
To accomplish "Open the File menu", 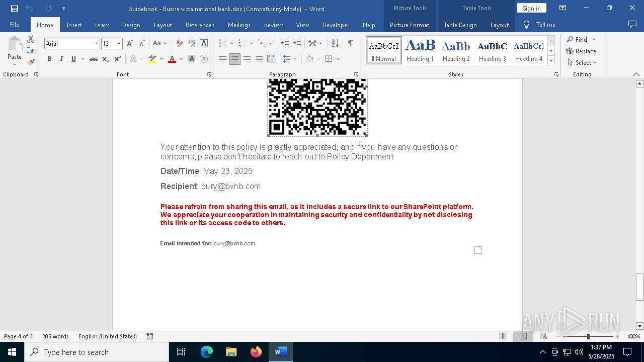I will click(15, 25).
